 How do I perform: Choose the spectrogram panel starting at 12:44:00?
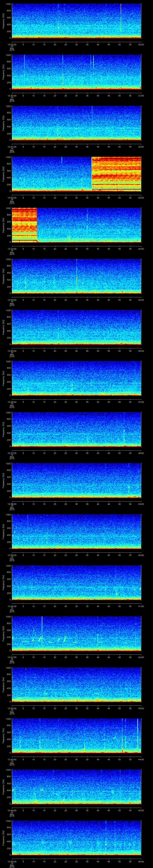tap(76, 787)
